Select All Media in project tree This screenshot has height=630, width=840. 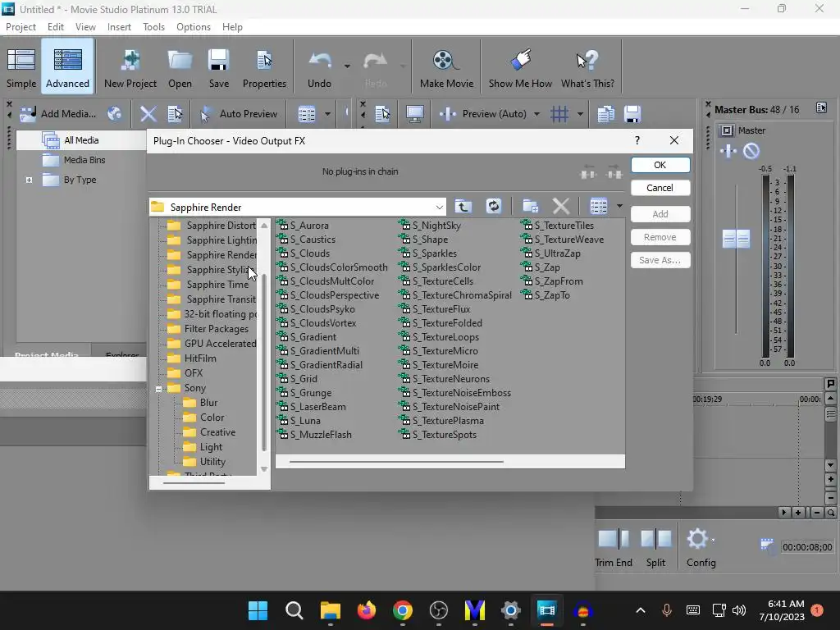80,140
